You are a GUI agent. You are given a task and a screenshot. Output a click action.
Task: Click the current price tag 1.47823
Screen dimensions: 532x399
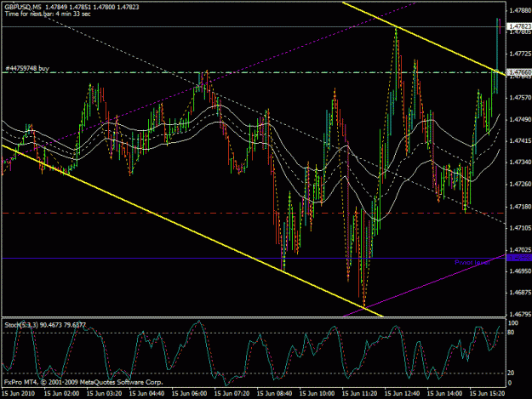point(519,26)
